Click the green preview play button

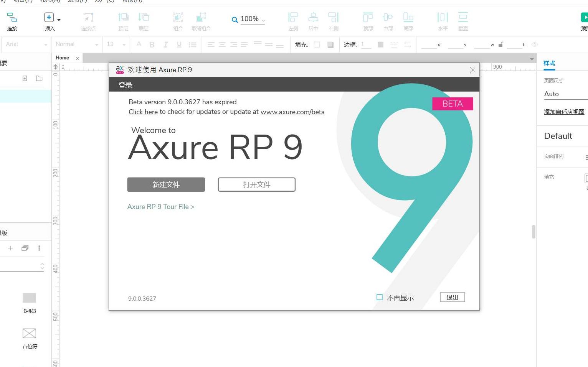coord(584,17)
